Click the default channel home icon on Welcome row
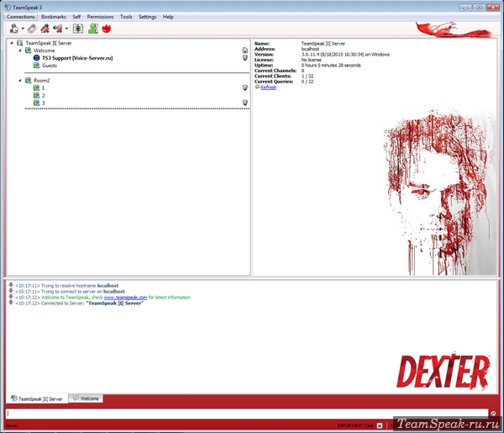The image size is (504, 433). click(x=245, y=50)
